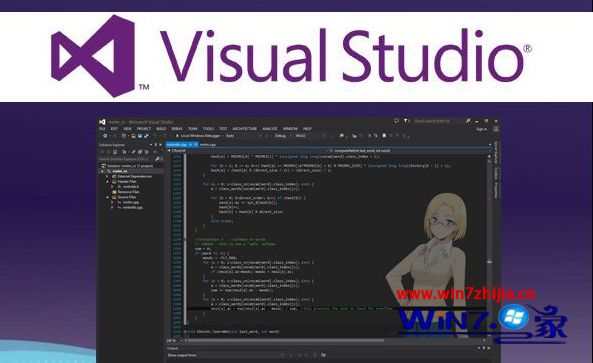Open the PROJECT menu
This screenshot has height=363, width=593.
144,129
